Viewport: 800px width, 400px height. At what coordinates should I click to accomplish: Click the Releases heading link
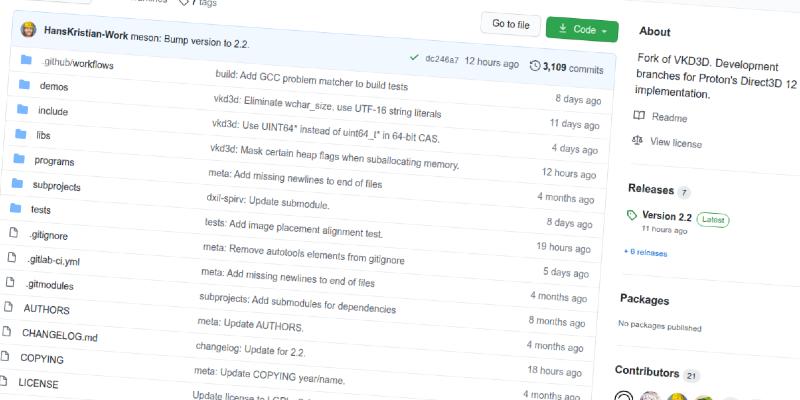coord(650,189)
